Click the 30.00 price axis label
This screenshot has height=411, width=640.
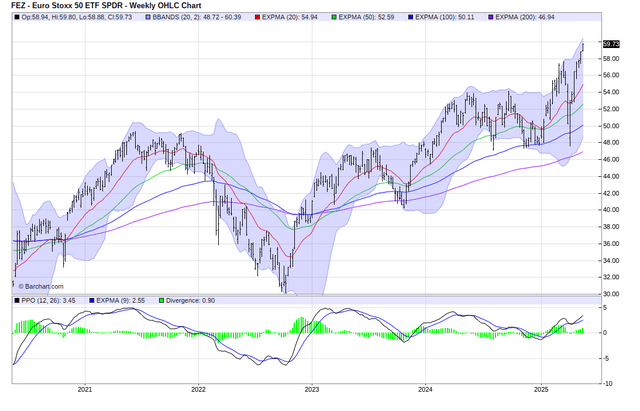pyautogui.click(x=611, y=294)
